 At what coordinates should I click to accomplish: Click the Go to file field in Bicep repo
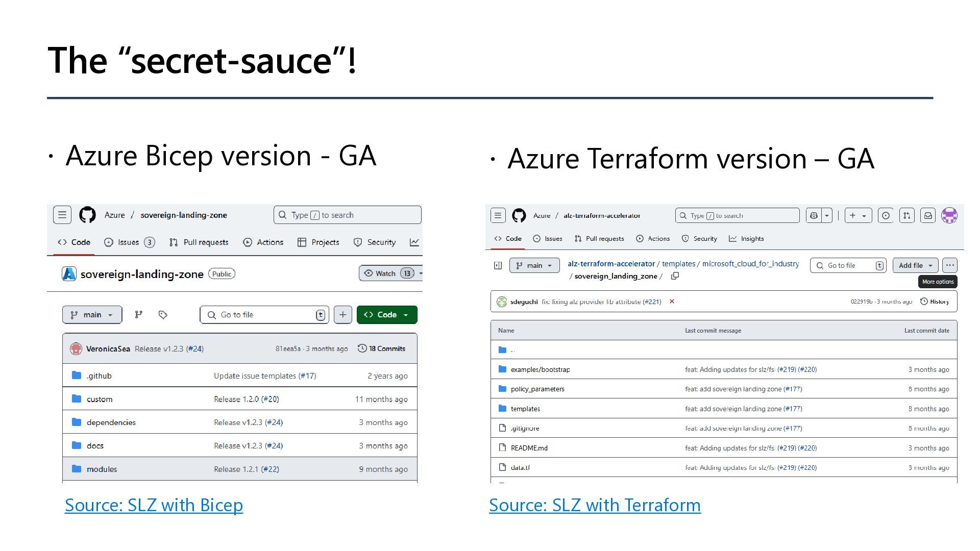click(x=264, y=315)
